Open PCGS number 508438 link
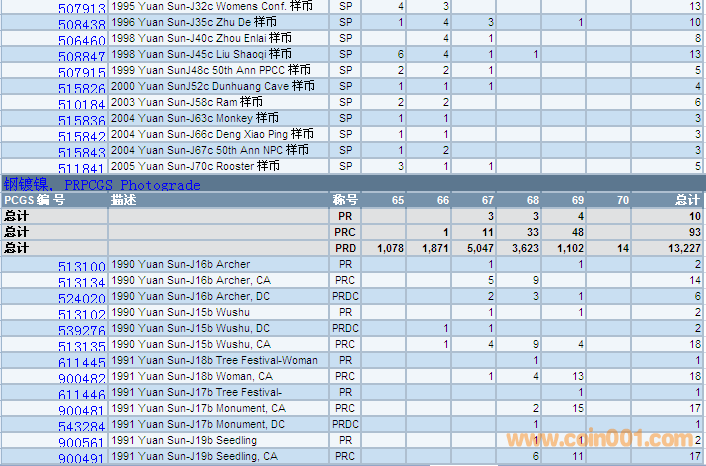 pos(81,25)
